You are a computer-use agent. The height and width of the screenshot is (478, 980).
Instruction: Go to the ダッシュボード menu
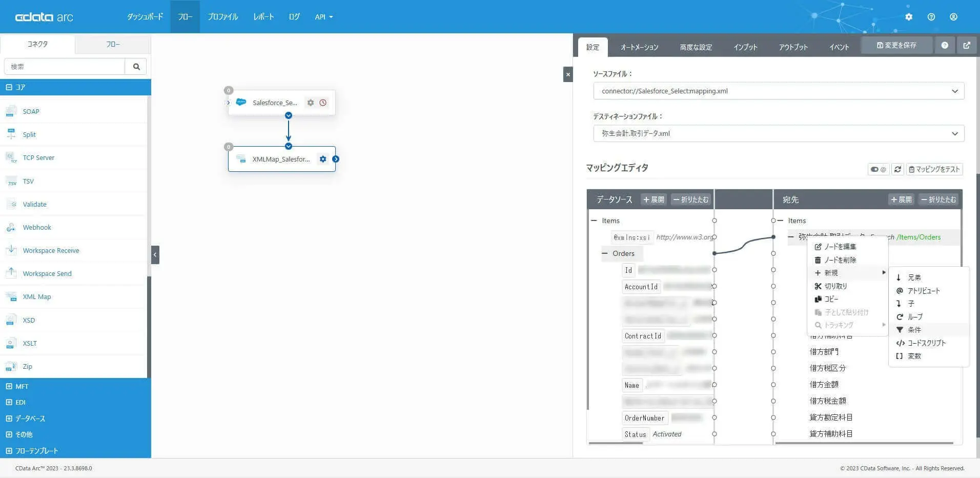[x=145, y=17]
